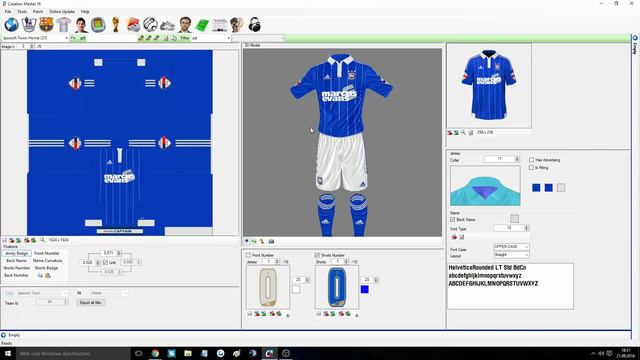Click save icon below shorts number image
Screen dimensions: 640x360
pos(319,313)
